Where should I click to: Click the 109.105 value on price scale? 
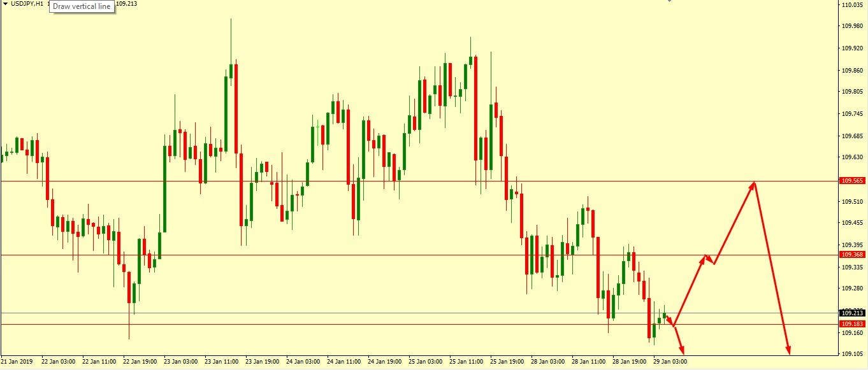point(852,354)
